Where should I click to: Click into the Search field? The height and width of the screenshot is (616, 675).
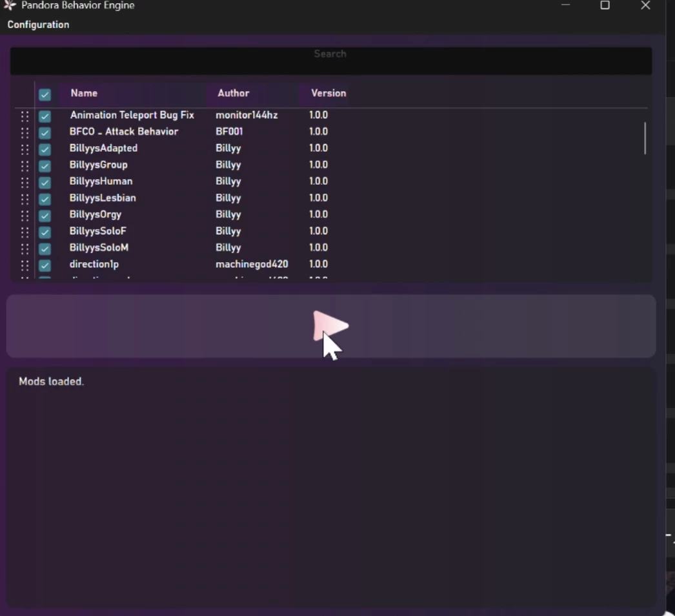coord(330,61)
